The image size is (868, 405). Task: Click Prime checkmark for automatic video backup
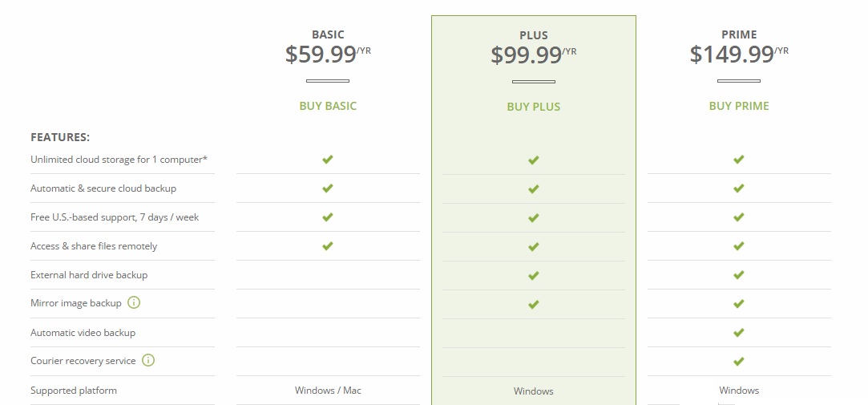[x=739, y=332]
